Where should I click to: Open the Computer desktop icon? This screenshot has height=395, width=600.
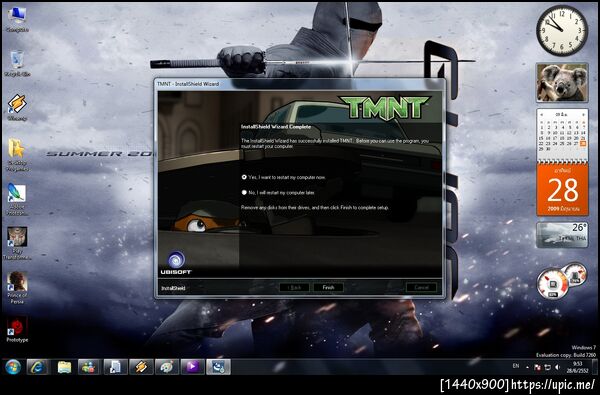tap(17, 19)
